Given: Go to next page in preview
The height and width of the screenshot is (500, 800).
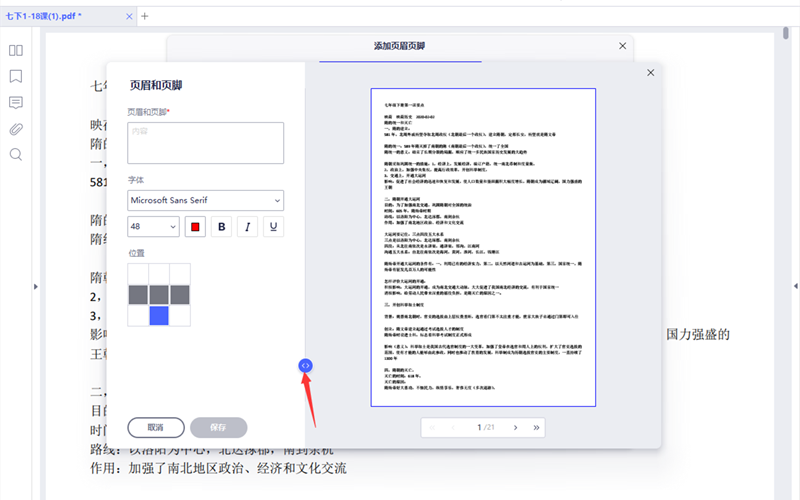Looking at the screenshot, I should 515,427.
